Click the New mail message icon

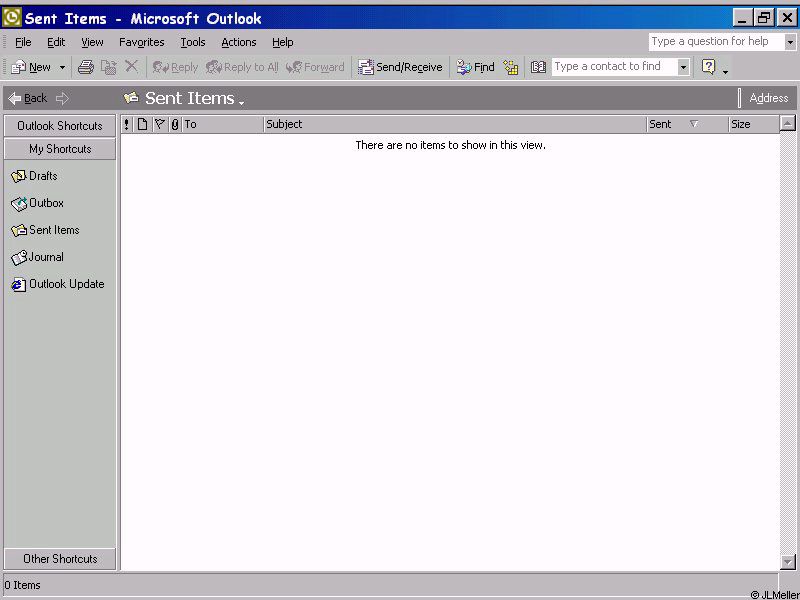[18, 67]
